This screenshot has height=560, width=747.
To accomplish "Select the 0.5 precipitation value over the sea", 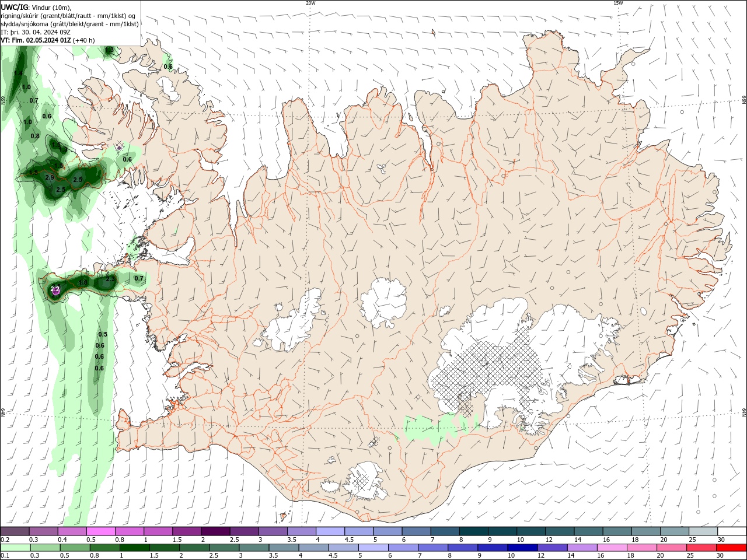I will (103, 334).
